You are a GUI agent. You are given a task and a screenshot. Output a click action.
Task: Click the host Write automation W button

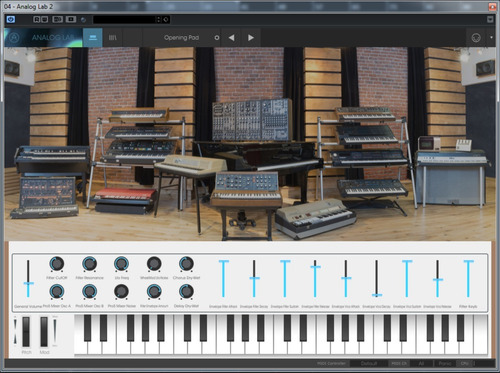pyautogui.click(x=44, y=20)
